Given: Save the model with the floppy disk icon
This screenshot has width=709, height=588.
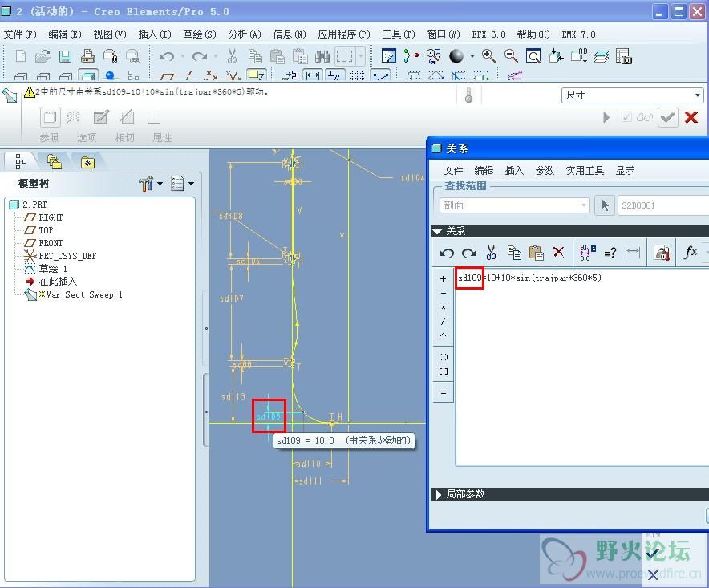Looking at the screenshot, I should [x=66, y=56].
